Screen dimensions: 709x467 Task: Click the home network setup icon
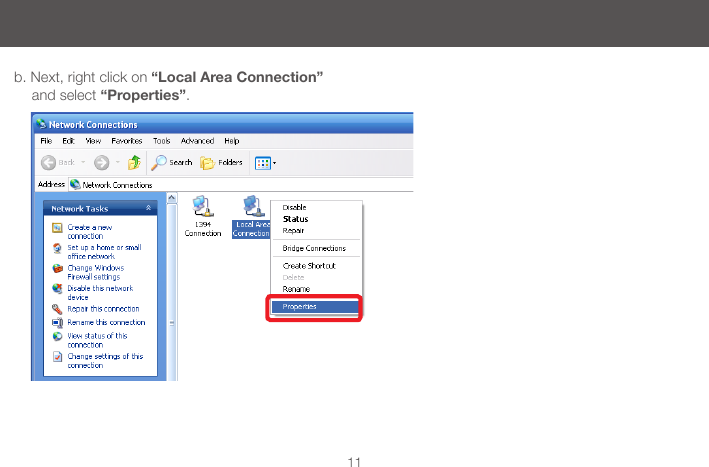[57, 248]
